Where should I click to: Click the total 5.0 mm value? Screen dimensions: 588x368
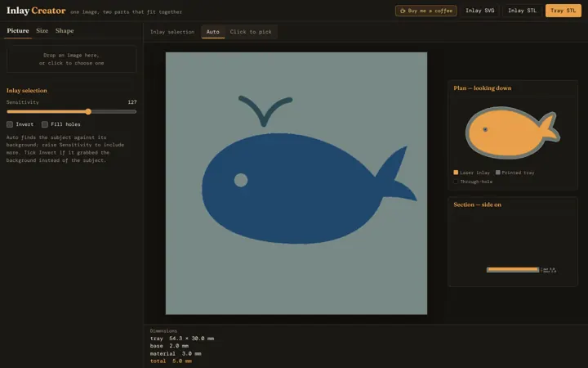coord(182,361)
